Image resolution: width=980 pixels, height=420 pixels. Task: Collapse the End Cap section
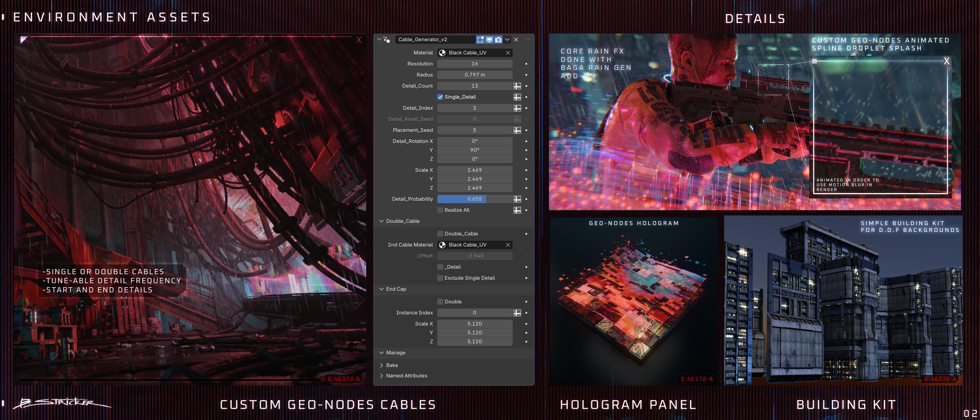(382, 289)
